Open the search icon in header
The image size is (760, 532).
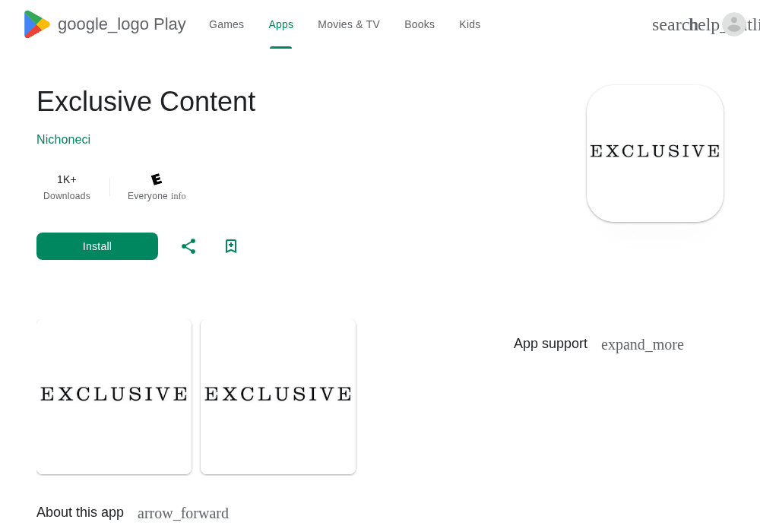coord(671,25)
